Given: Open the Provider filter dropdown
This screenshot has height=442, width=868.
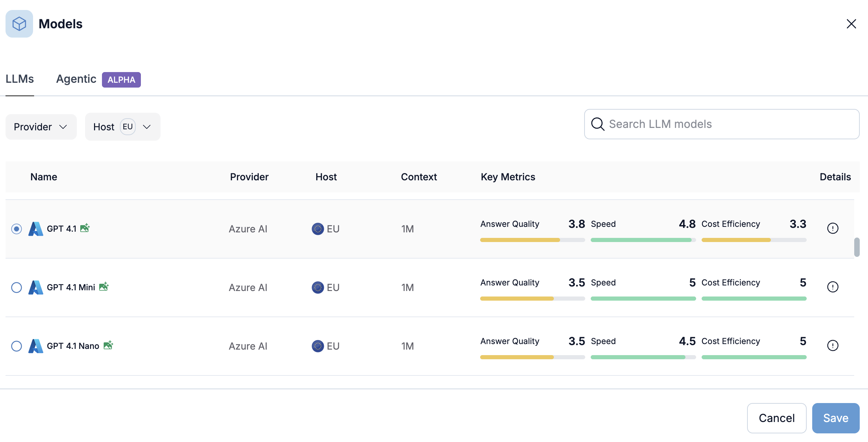Looking at the screenshot, I should click(41, 127).
